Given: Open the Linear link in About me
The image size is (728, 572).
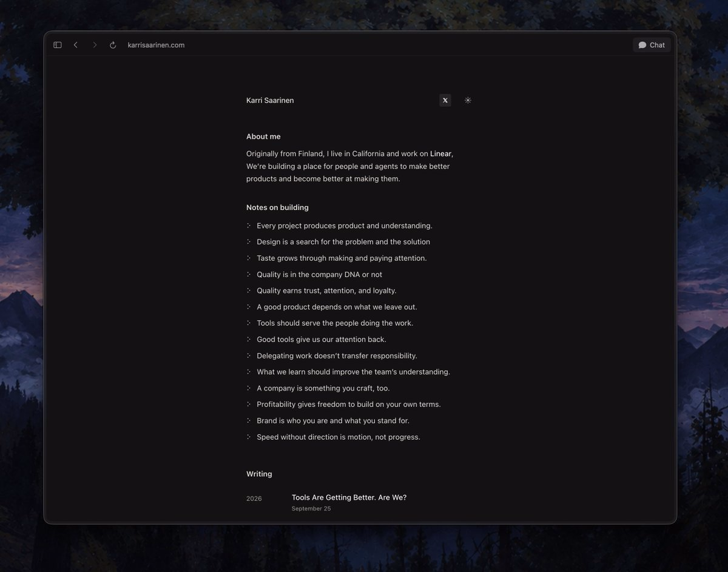Looking at the screenshot, I should click(x=441, y=153).
